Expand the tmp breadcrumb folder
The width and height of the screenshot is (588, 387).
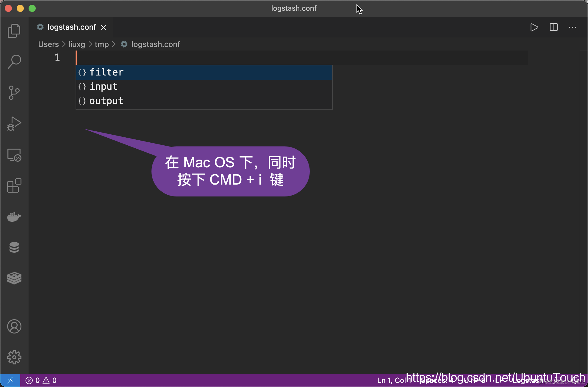pyautogui.click(x=101, y=44)
